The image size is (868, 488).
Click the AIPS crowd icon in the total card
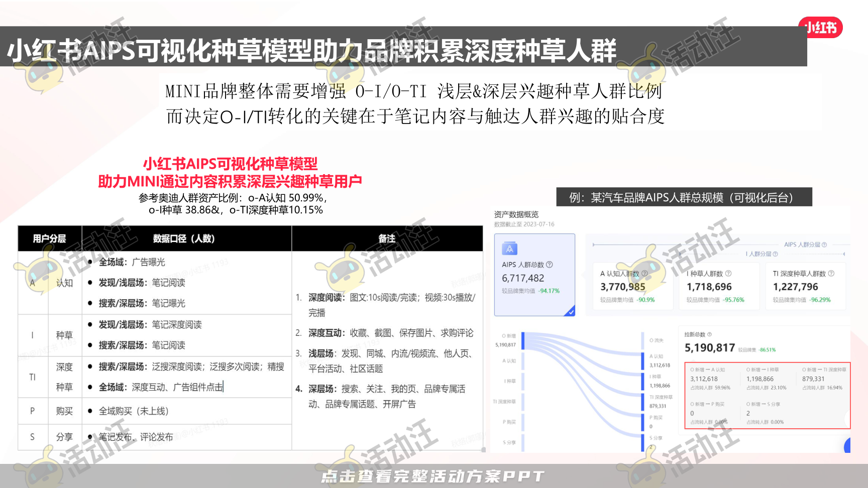pyautogui.click(x=509, y=249)
